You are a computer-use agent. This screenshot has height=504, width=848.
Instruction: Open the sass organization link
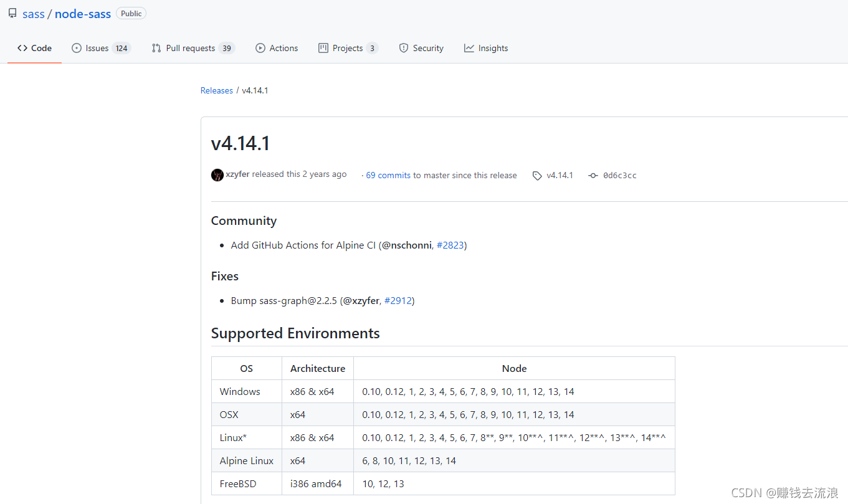click(34, 14)
